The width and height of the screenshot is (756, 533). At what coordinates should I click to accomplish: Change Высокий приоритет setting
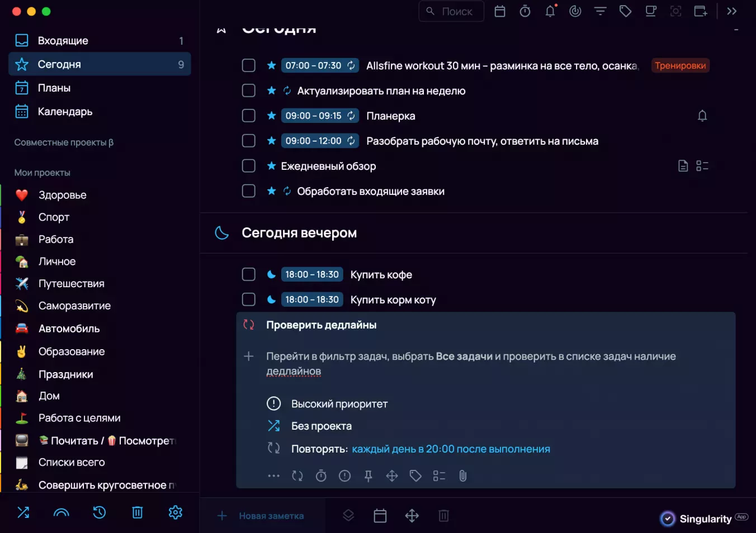pos(339,404)
